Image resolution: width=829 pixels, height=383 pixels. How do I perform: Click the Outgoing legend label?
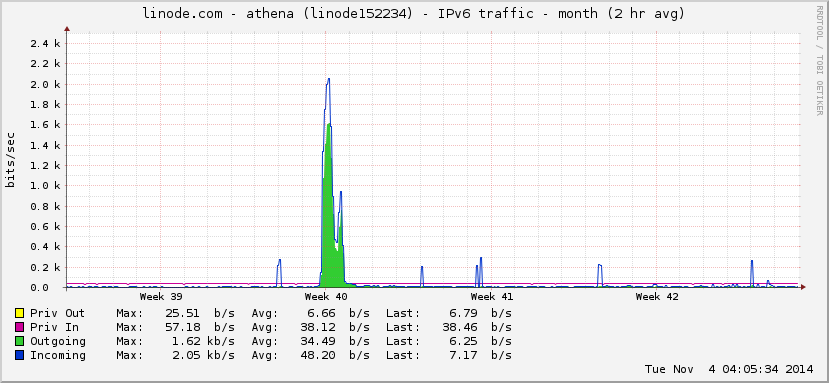coord(57,341)
